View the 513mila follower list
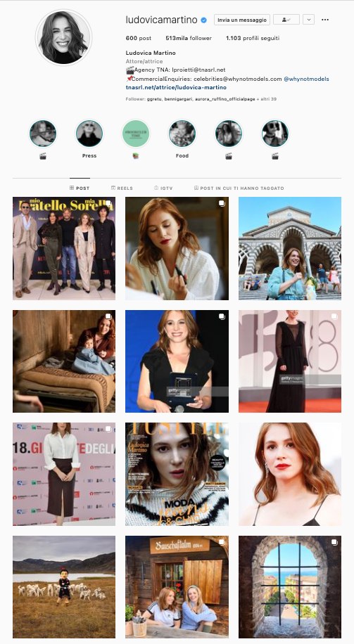This screenshot has height=644, width=354. [189, 38]
